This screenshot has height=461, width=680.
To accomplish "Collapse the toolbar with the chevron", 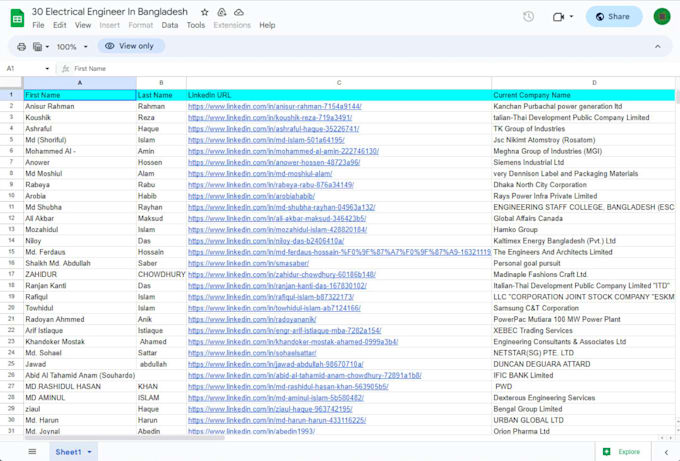I will pos(657,46).
